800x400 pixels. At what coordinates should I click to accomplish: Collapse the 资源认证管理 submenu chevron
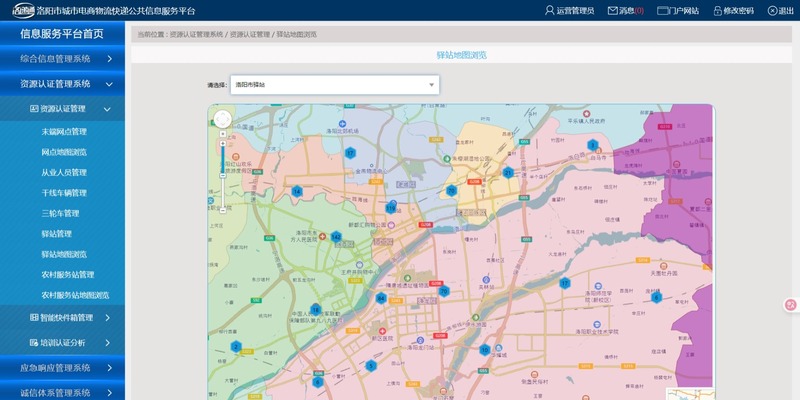click(107, 109)
